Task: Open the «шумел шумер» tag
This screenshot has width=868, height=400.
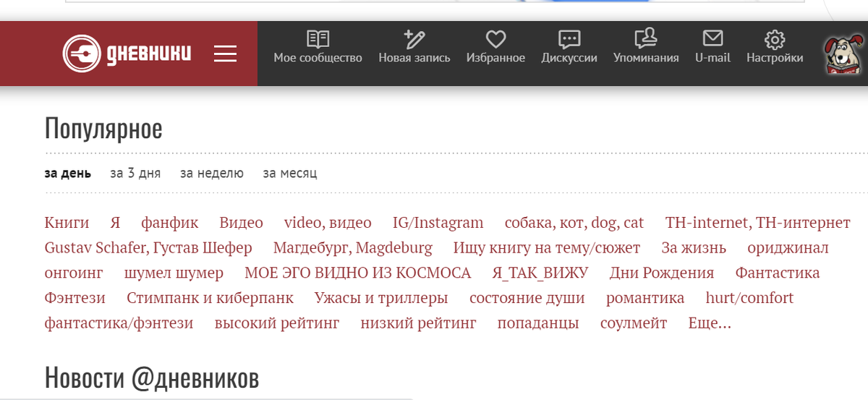Action: pyautogui.click(x=174, y=273)
